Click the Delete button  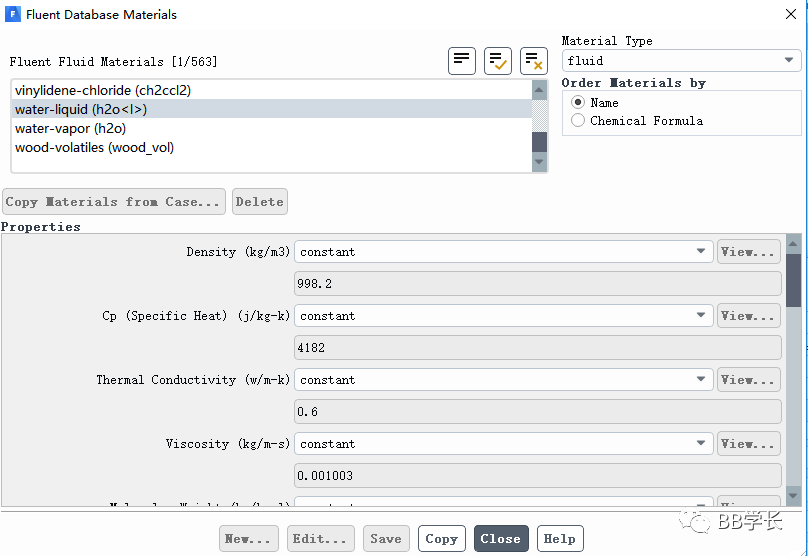coord(260,201)
